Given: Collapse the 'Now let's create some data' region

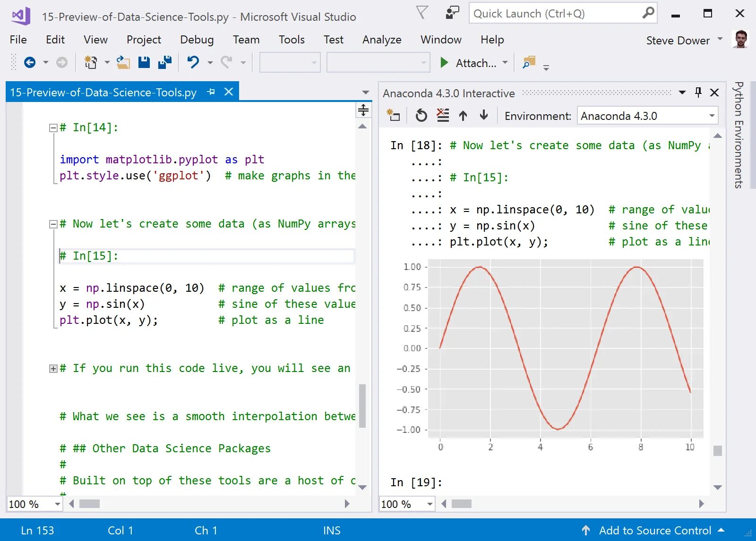Looking at the screenshot, I should tap(53, 224).
